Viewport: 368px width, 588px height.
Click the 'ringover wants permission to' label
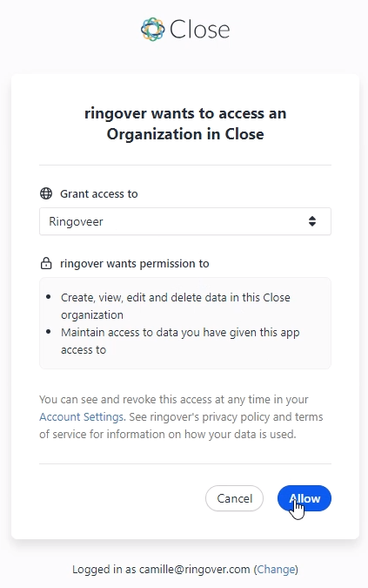135,264
